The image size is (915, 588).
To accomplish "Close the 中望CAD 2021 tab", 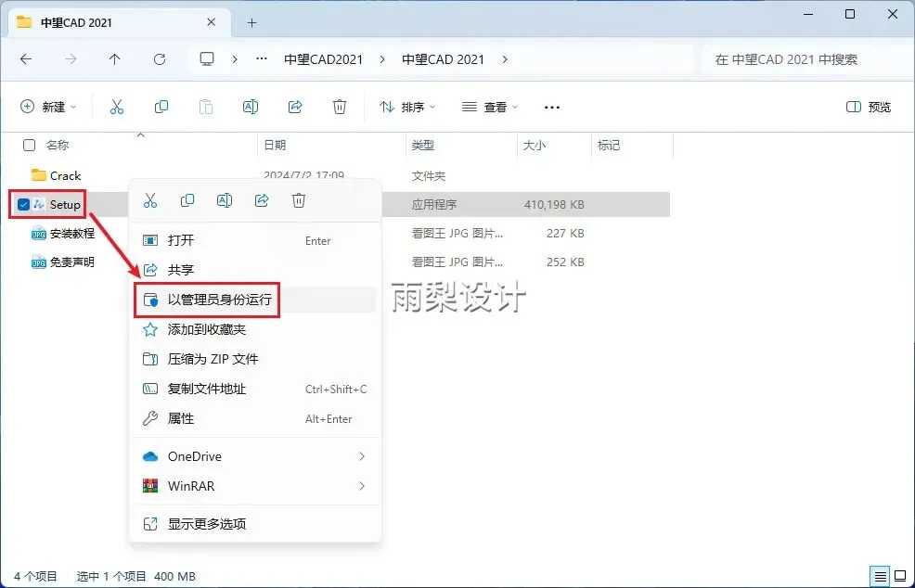I will pyautogui.click(x=212, y=22).
